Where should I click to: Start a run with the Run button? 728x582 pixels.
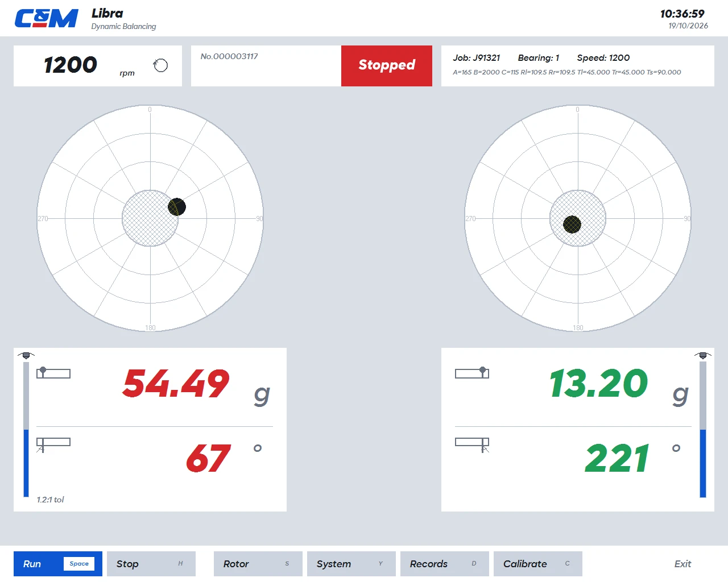point(58,564)
